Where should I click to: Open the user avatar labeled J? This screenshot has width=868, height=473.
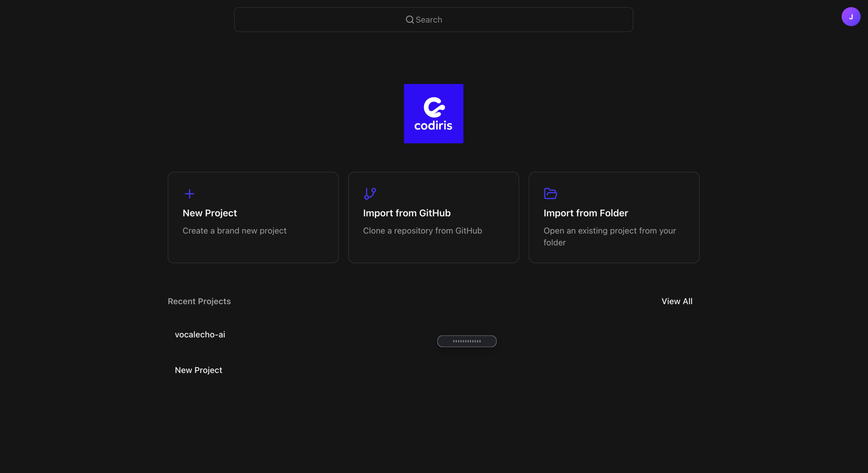(851, 17)
